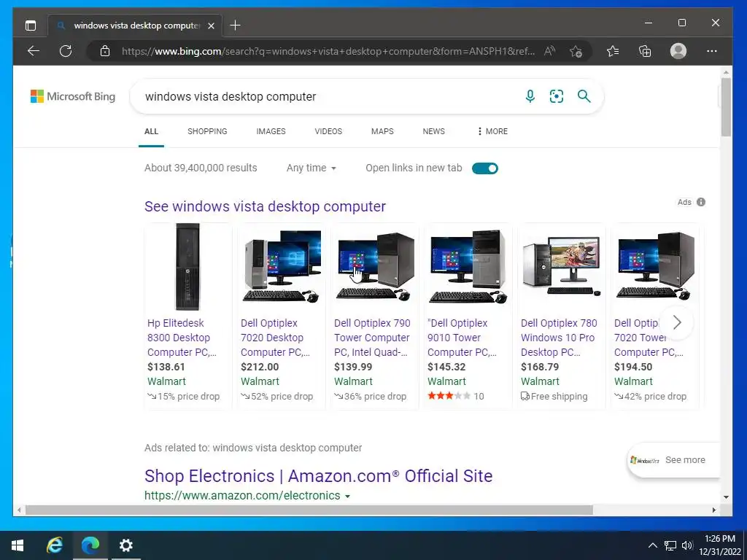
Task: Click Dell Optiplex 9010 product image
Action: 468,267
